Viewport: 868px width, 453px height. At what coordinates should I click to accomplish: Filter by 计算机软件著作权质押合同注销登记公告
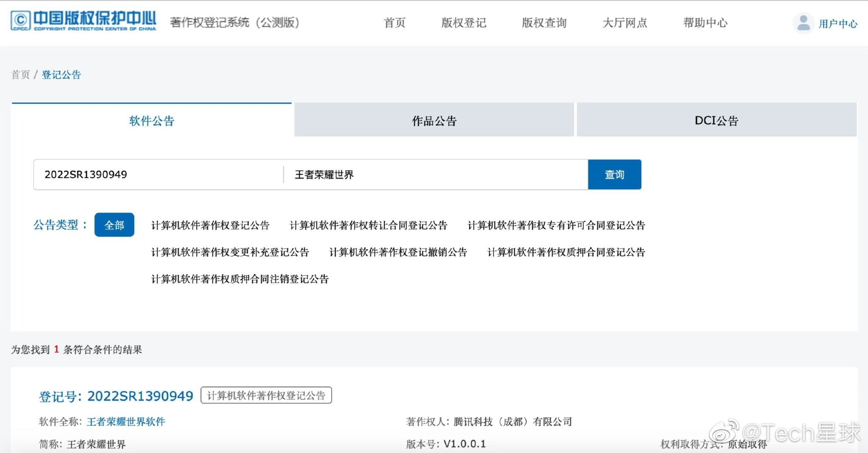240,279
